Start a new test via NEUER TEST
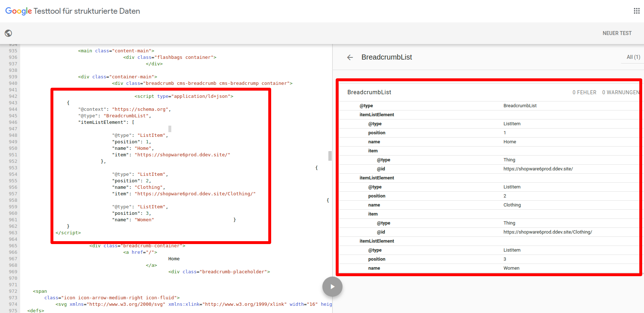This screenshot has height=313, width=644. click(617, 33)
